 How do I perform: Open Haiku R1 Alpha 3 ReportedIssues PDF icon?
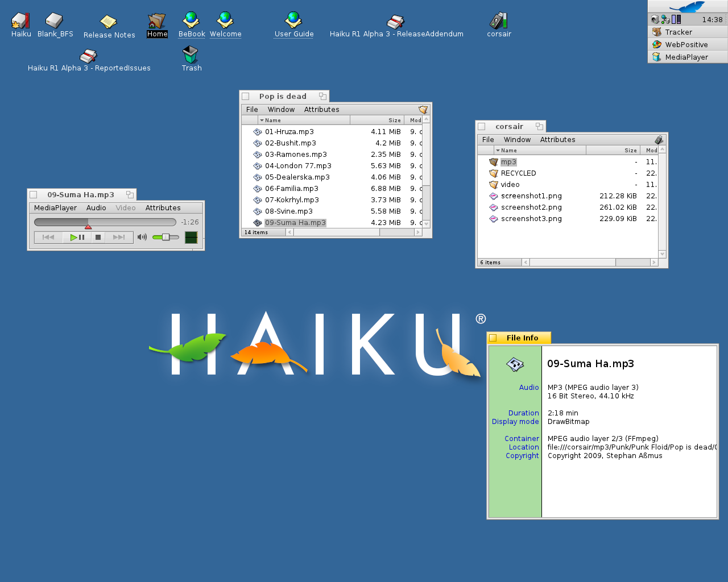(x=89, y=56)
